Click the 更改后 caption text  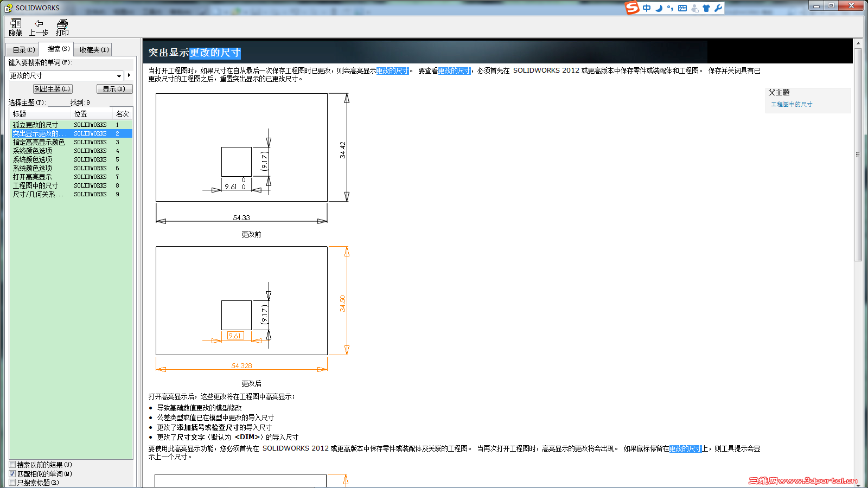251,383
